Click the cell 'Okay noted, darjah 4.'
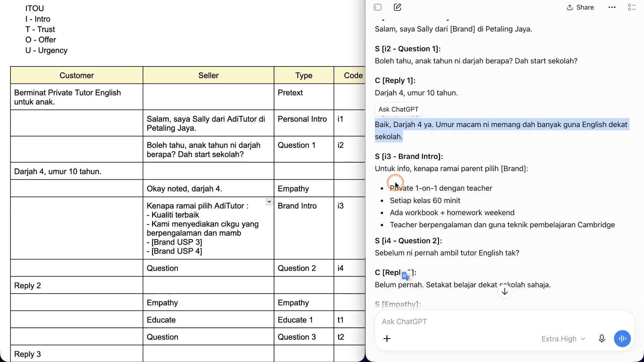This screenshot has height=362, width=644. point(208,189)
